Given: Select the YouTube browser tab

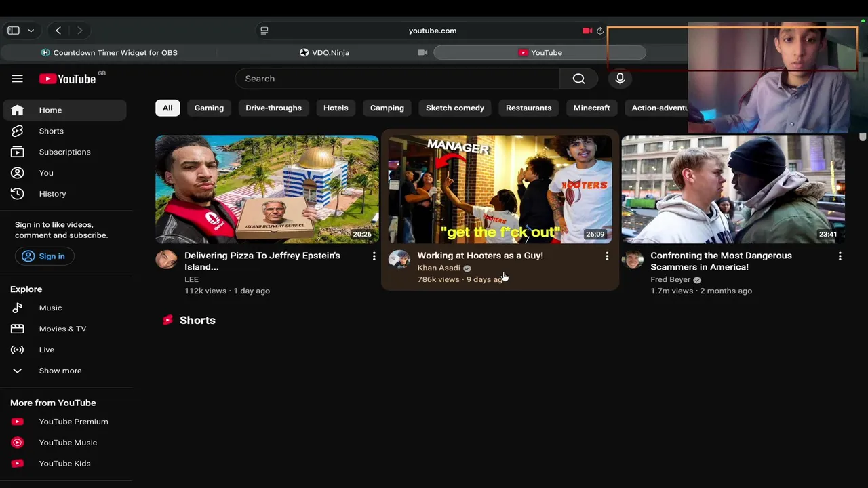Looking at the screenshot, I should coord(540,52).
